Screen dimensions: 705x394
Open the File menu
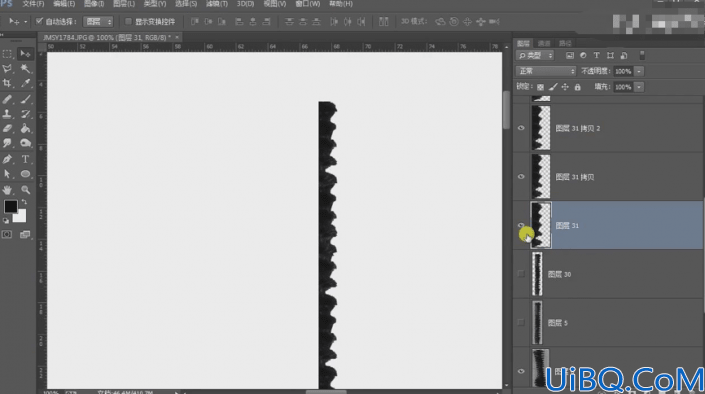(33, 4)
